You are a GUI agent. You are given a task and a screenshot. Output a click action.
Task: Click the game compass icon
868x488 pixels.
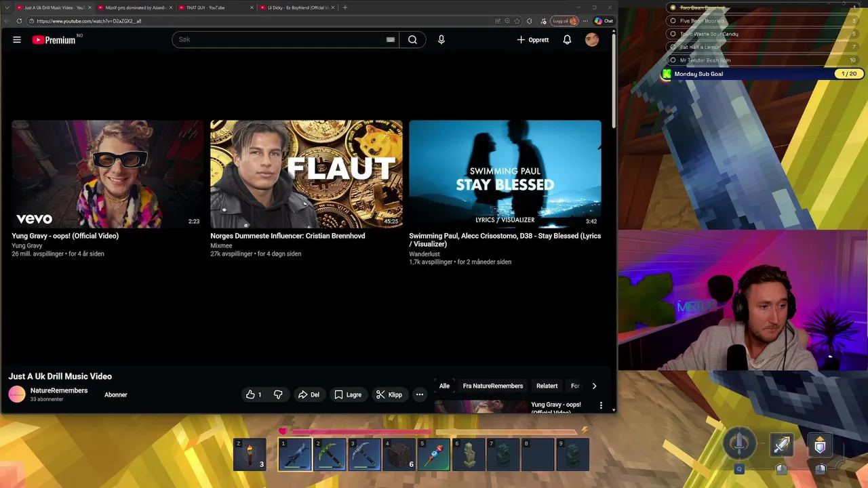(x=739, y=444)
